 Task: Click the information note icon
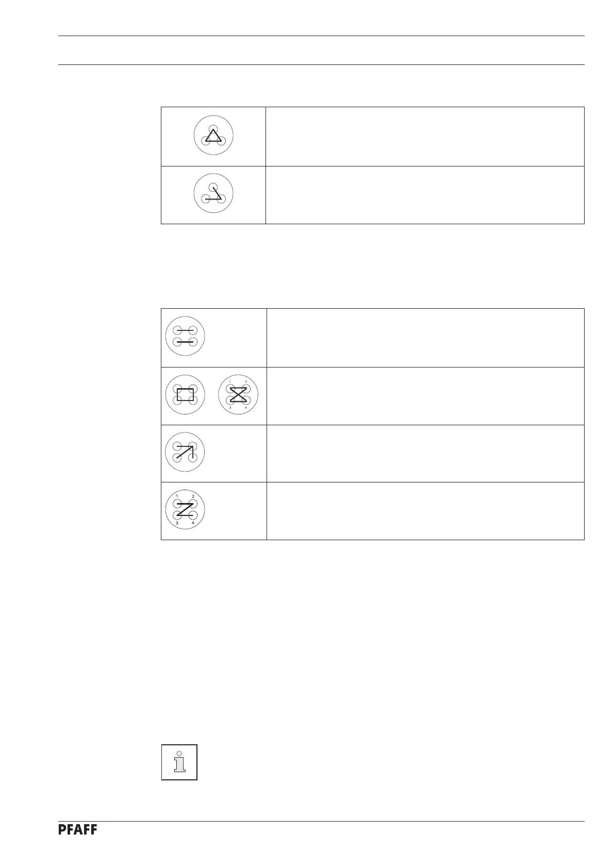(179, 762)
